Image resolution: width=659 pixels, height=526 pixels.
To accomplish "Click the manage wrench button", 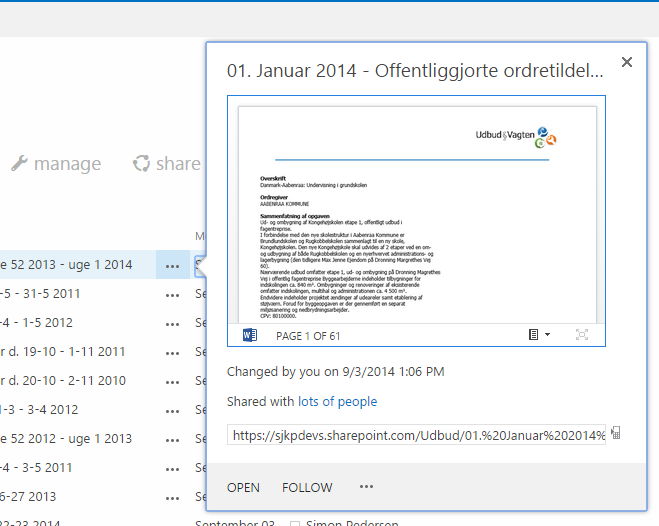I will click(x=56, y=164).
